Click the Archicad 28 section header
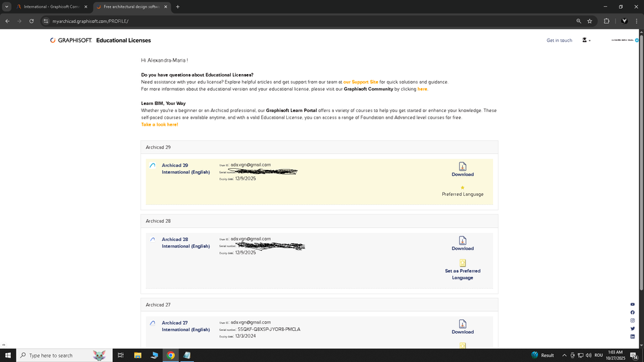Image resolution: width=644 pixels, height=362 pixels. pyautogui.click(x=320, y=221)
